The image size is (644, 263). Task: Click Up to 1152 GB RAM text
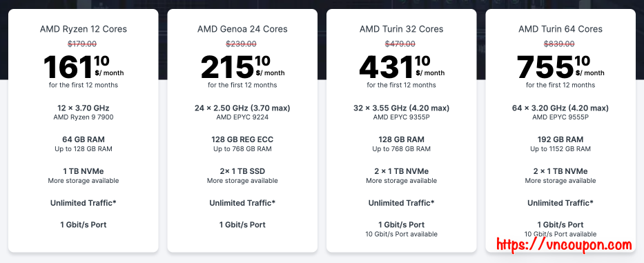(560, 149)
